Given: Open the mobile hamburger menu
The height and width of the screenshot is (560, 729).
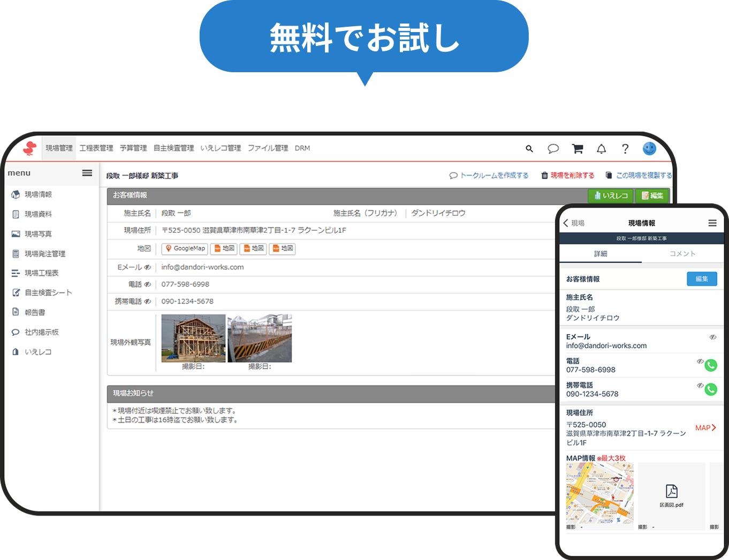Looking at the screenshot, I should (x=712, y=223).
